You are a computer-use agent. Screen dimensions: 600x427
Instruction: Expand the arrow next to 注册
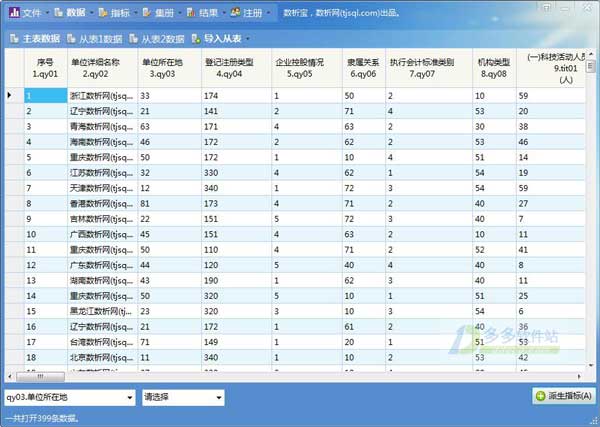(x=268, y=13)
